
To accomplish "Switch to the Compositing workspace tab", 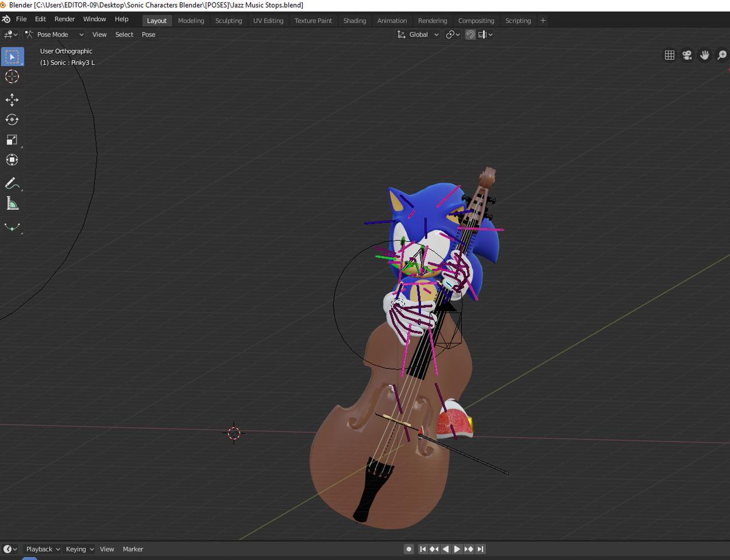I will point(476,21).
